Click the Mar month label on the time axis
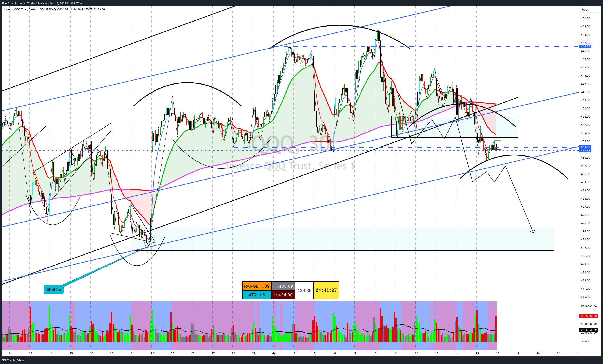 pyautogui.click(x=274, y=353)
